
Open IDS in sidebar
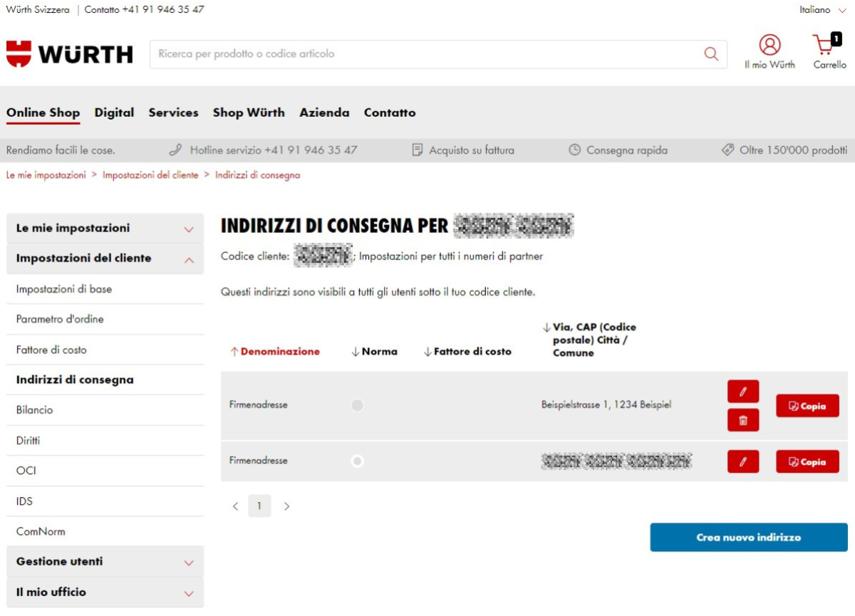click(105, 501)
